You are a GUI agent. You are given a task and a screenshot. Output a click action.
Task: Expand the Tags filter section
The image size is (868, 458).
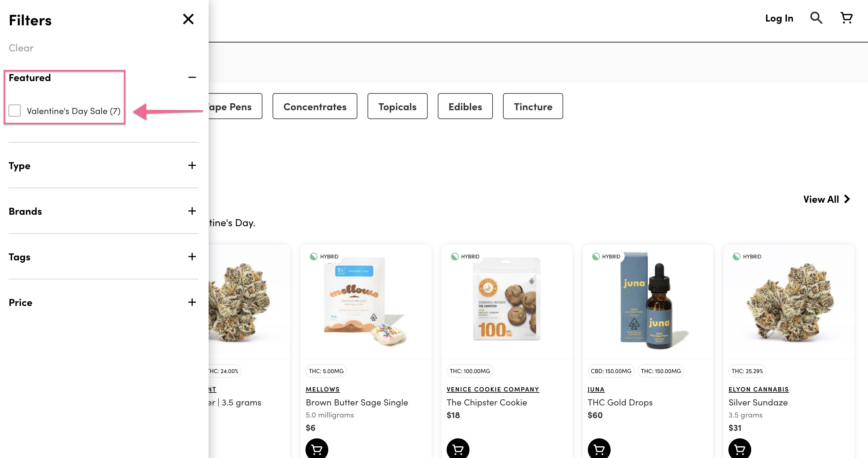pyautogui.click(x=192, y=257)
